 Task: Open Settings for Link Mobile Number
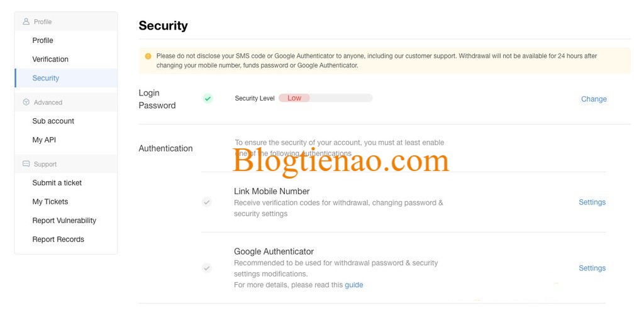[x=592, y=202]
